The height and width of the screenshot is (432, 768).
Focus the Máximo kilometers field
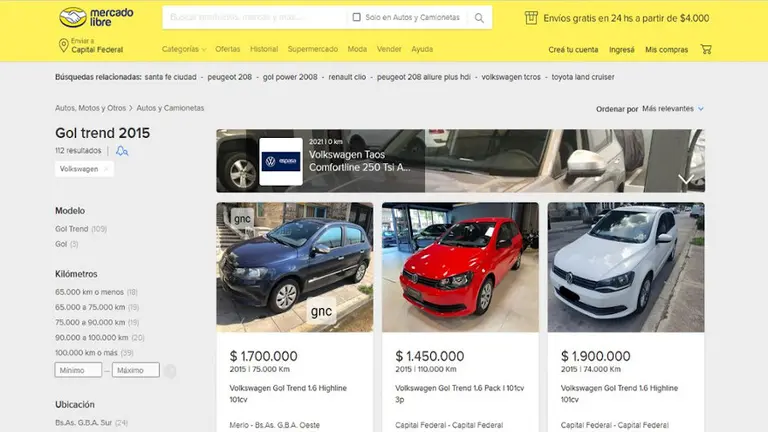tap(136, 370)
